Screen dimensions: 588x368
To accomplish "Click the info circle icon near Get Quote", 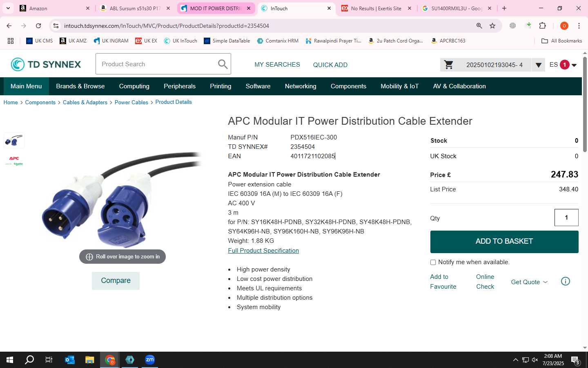I will click(x=566, y=281).
